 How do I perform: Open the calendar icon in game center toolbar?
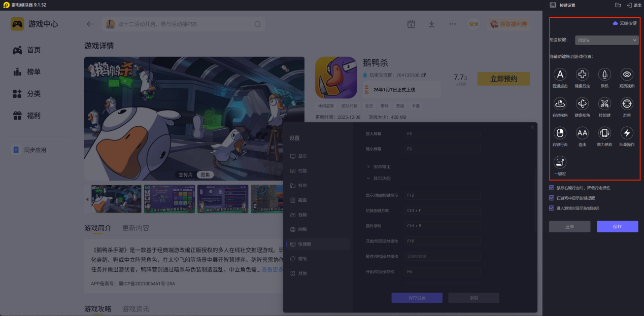pyautogui.click(x=411, y=24)
